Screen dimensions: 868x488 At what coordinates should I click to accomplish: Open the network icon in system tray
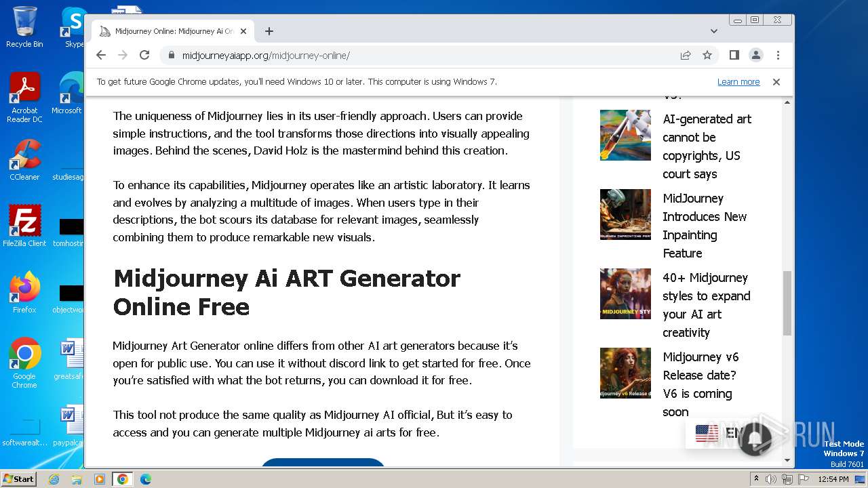tap(787, 479)
